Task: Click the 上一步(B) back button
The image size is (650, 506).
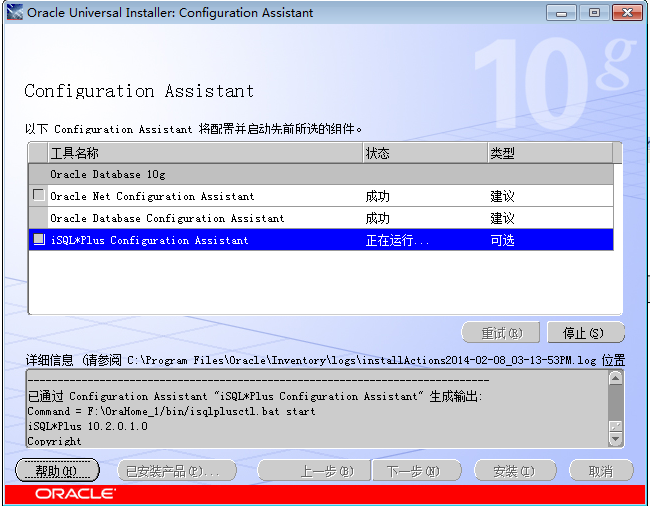Action: point(314,470)
